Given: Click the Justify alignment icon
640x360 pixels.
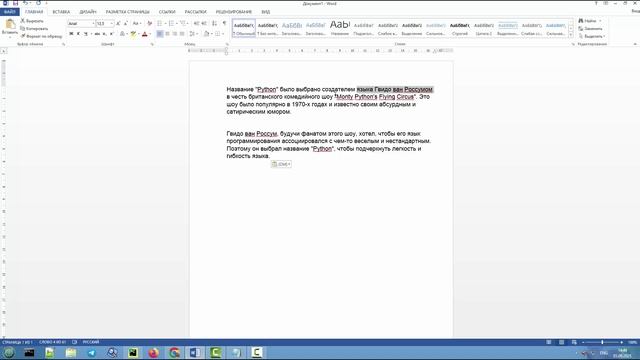Looking at the screenshot, I should pos(182,34).
